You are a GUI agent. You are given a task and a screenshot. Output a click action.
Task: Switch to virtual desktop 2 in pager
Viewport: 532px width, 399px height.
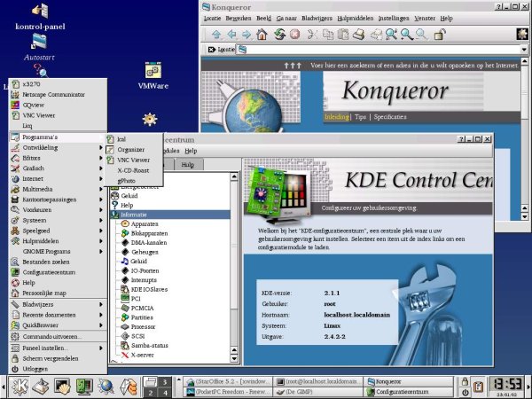coord(151,392)
